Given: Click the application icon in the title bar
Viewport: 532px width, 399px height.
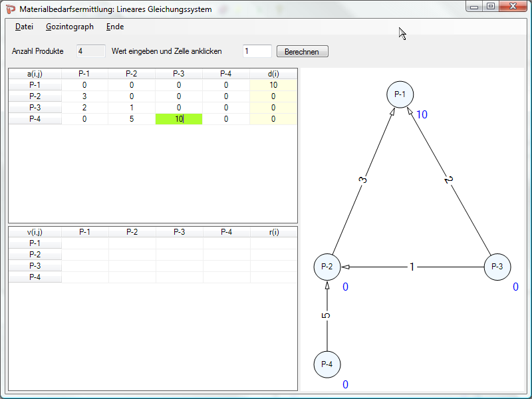Looking at the screenshot, I should [x=11, y=9].
